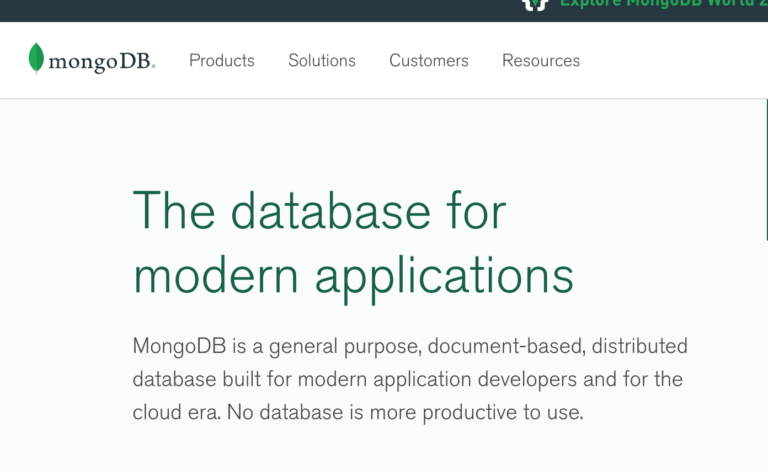Click the mongoDB wordmark text
Screen dimensions: 768x471
click(x=102, y=62)
